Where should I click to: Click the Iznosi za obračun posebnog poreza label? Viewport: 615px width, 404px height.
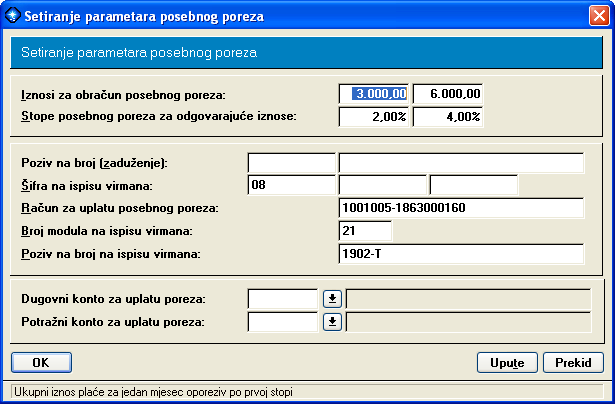124,95
